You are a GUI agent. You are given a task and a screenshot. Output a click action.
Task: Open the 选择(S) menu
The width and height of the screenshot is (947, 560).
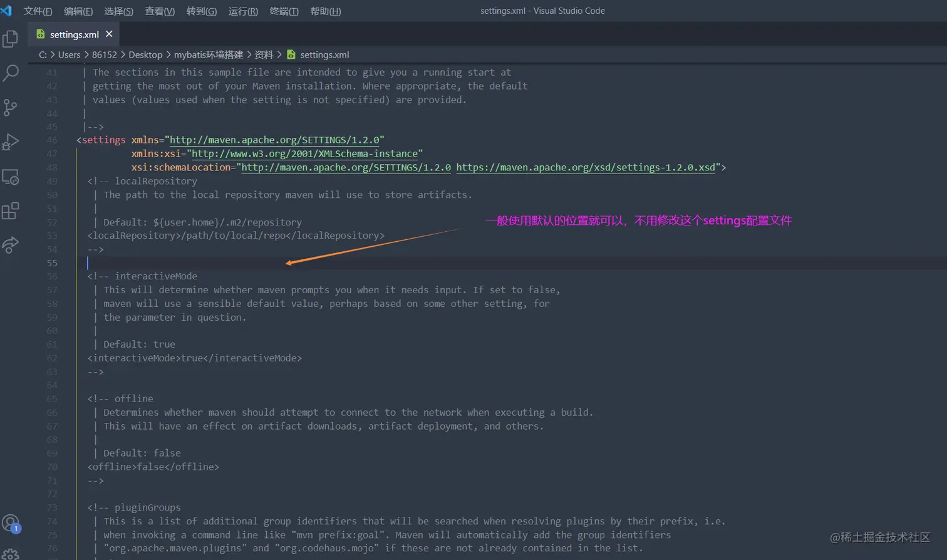(x=119, y=11)
